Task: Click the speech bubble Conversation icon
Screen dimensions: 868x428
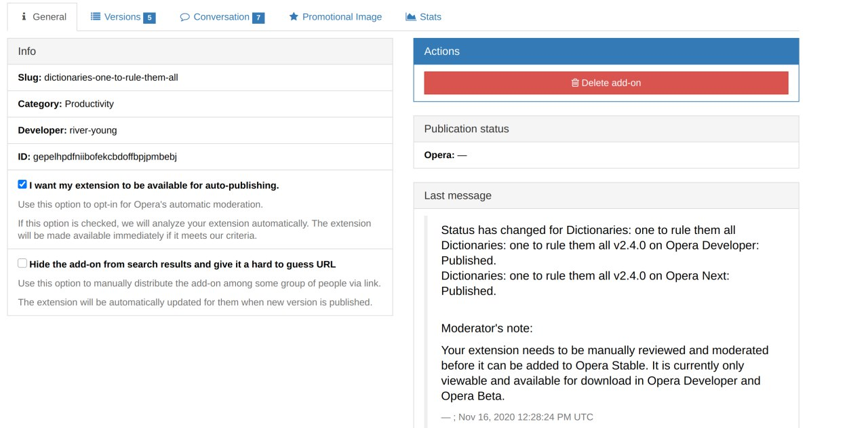Action: coord(184,17)
